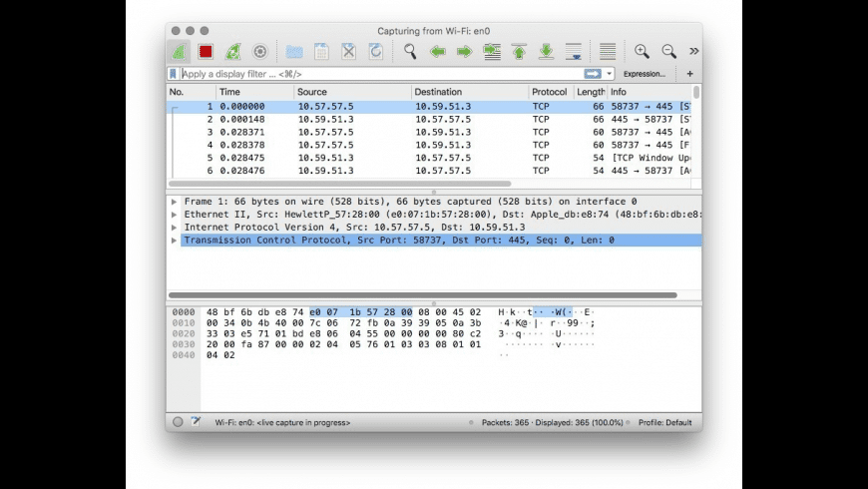The width and height of the screenshot is (868, 489).
Task: Click Profile: Default in status bar
Action: point(664,422)
